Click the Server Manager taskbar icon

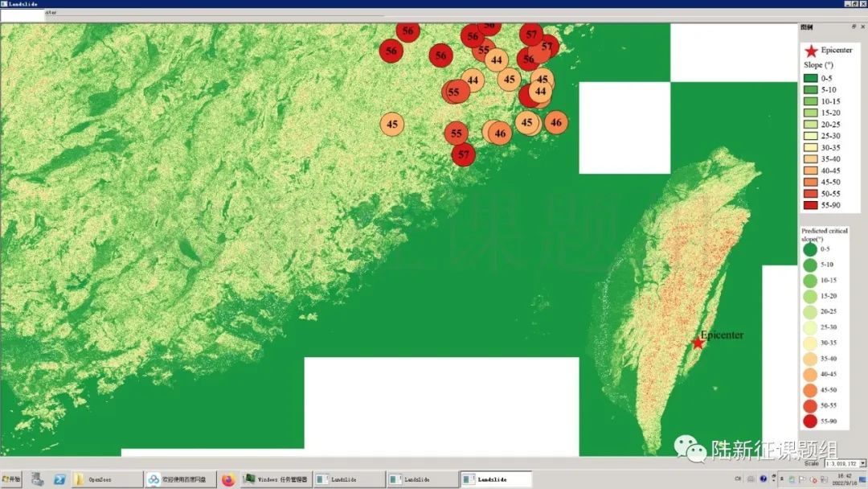(37, 479)
